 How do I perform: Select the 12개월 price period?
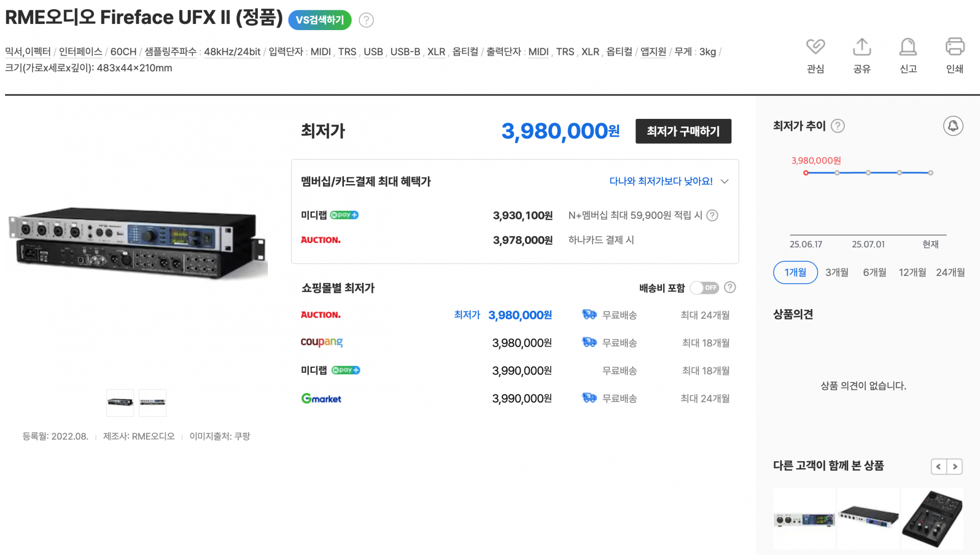click(912, 272)
